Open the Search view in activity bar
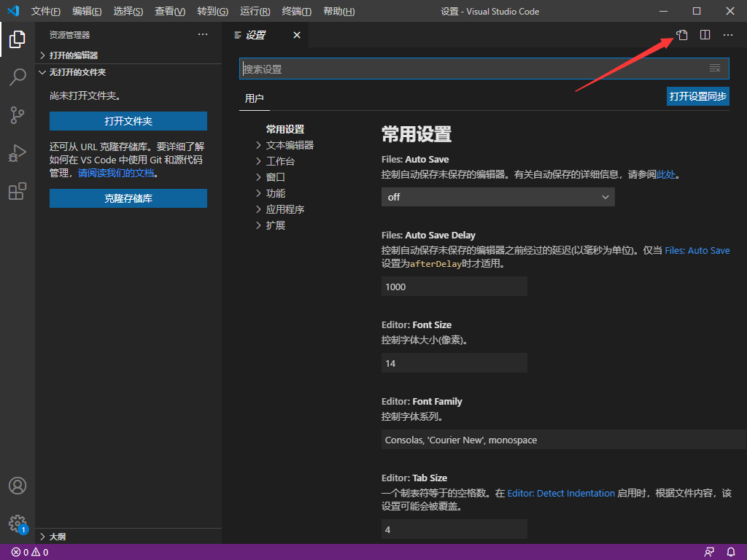The width and height of the screenshot is (747, 560). point(18,77)
